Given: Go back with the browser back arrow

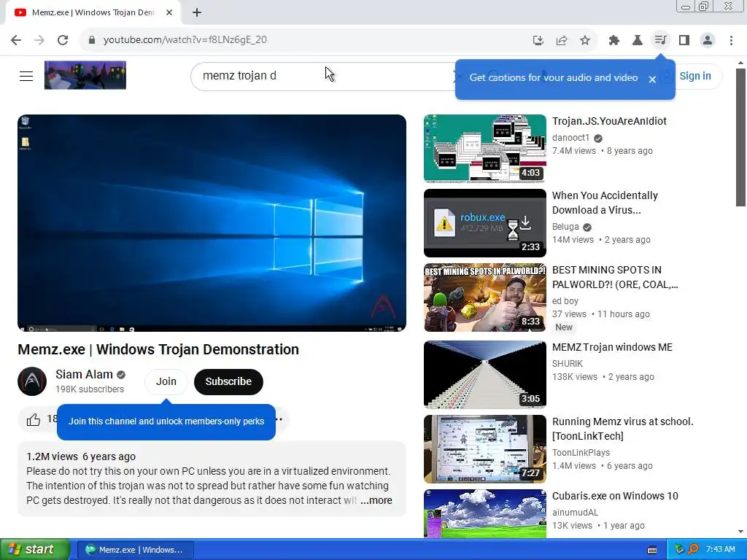Looking at the screenshot, I should 16,40.
